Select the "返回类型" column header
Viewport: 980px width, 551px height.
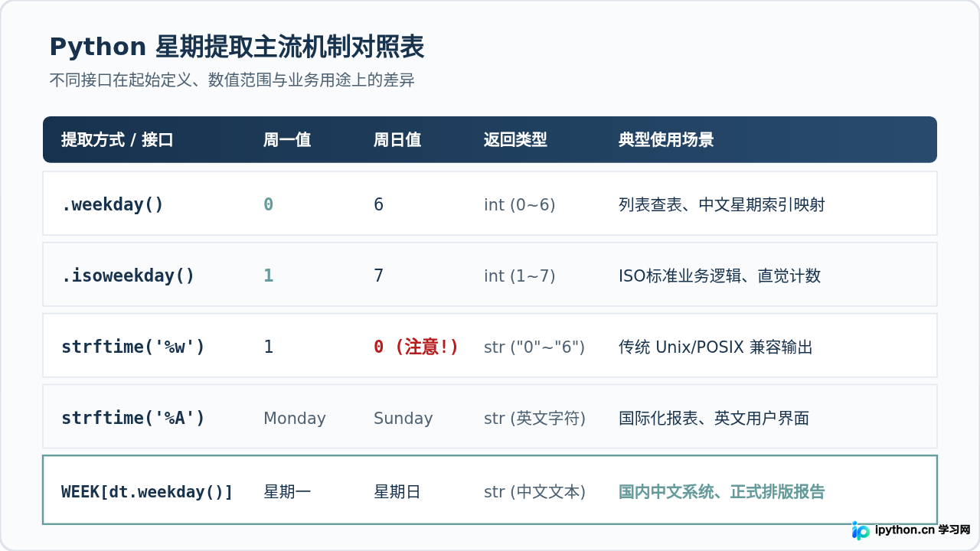(515, 140)
